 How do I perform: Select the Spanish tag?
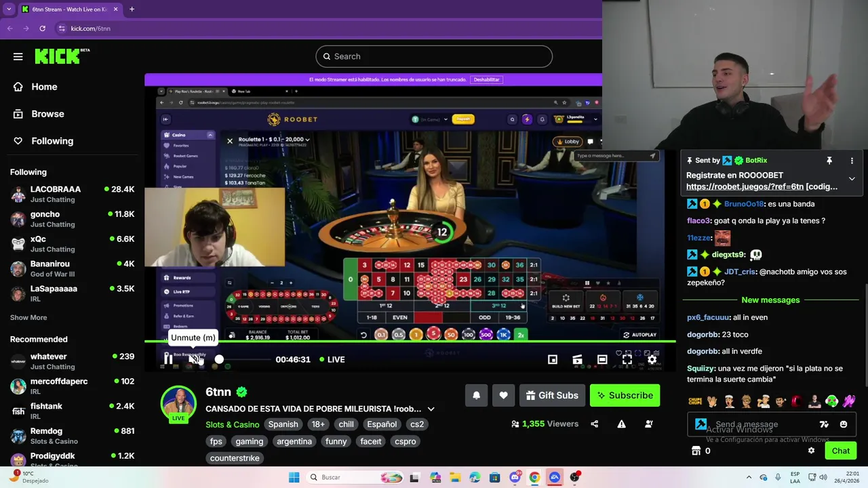[x=283, y=424]
